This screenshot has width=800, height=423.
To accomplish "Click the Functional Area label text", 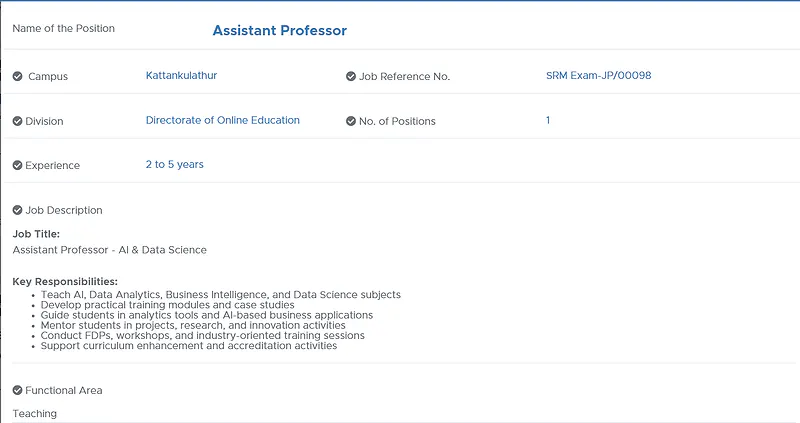I will [x=64, y=390].
